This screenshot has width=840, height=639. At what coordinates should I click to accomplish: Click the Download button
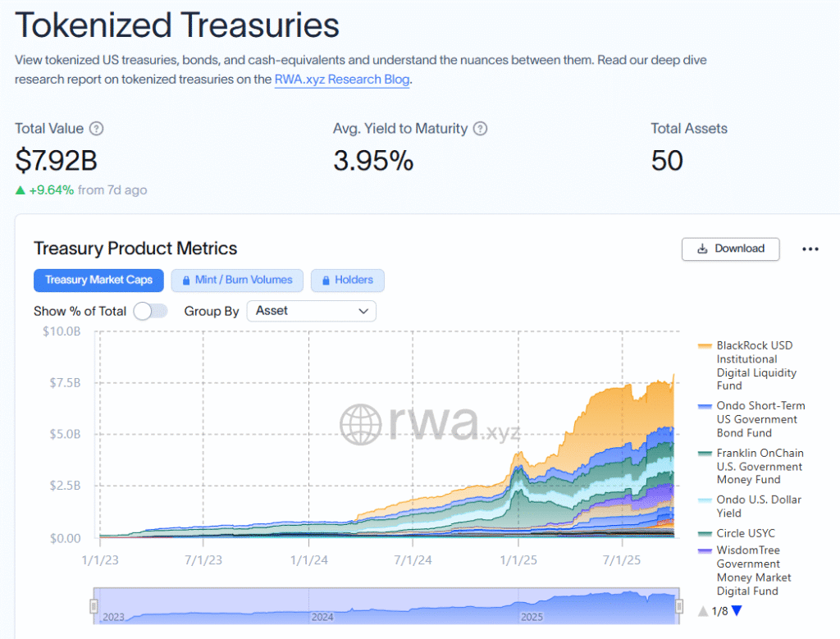click(x=730, y=249)
